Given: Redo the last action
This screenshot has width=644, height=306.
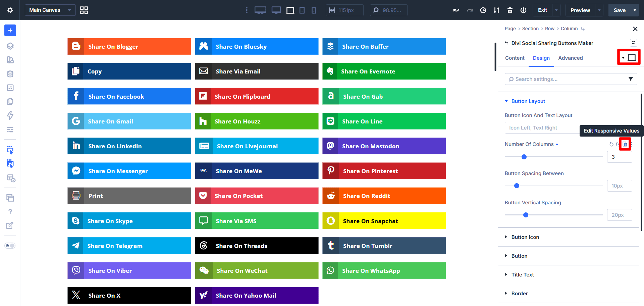Looking at the screenshot, I should point(470,10).
